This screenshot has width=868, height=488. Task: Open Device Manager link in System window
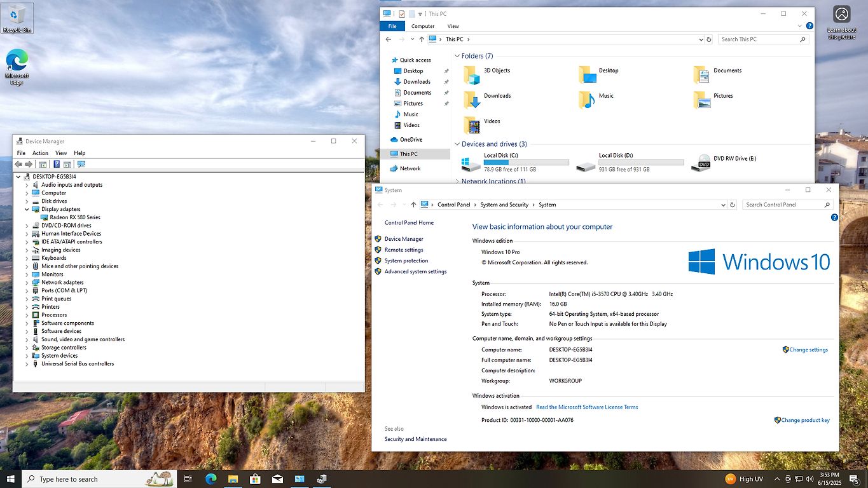tap(404, 239)
